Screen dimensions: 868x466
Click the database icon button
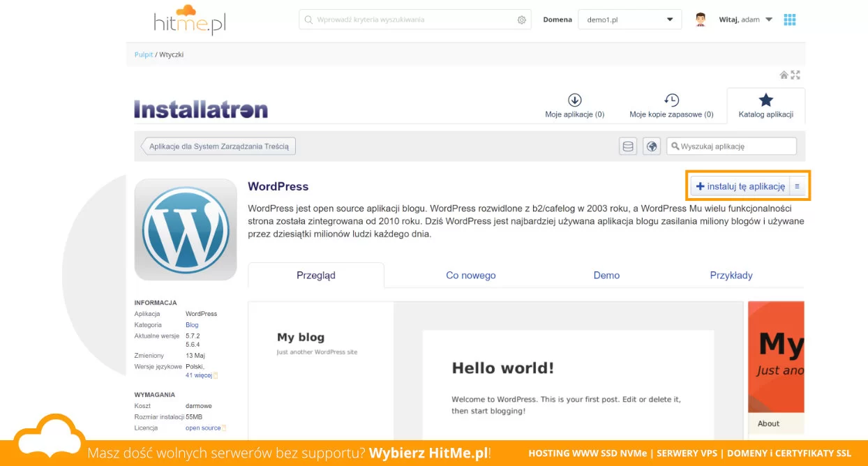[628, 146]
